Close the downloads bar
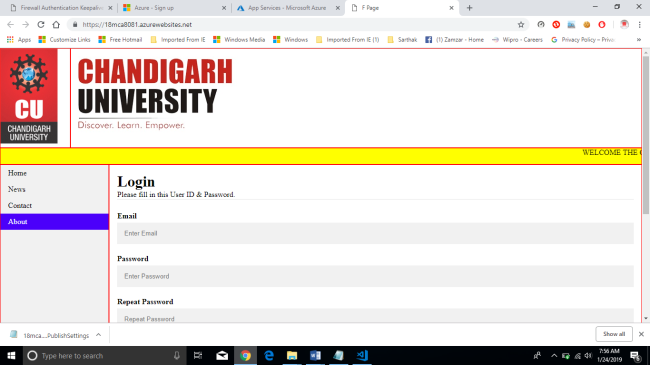This screenshot has width=650, height=365. tap(641, 334)
